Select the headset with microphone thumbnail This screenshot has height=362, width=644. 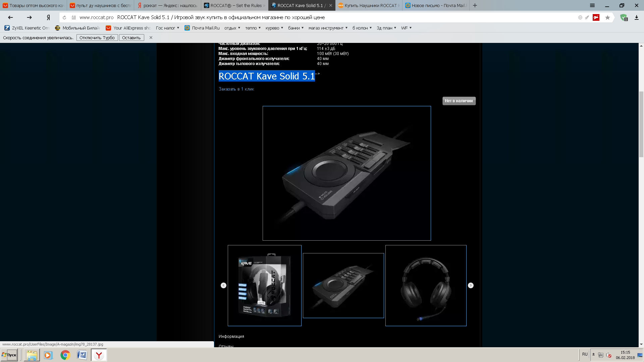[426, 286]
